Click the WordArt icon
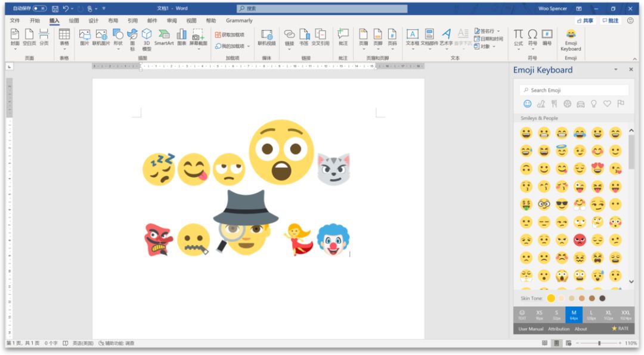This screenshot has height=355, width=644. (x=446, y=37)
